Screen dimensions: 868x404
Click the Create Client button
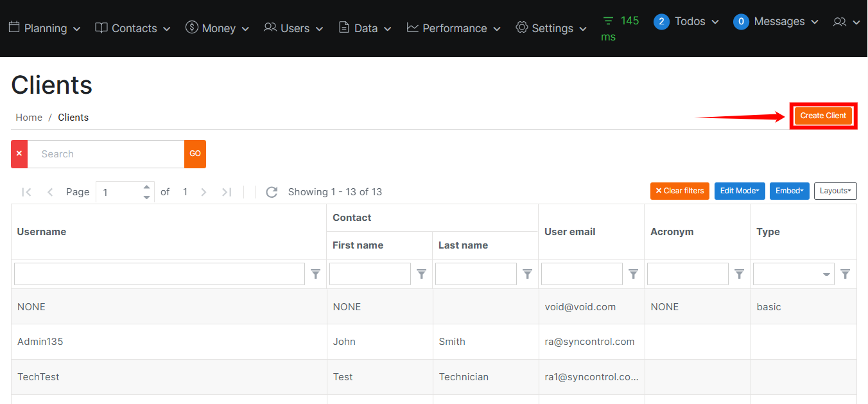(823, 116)
